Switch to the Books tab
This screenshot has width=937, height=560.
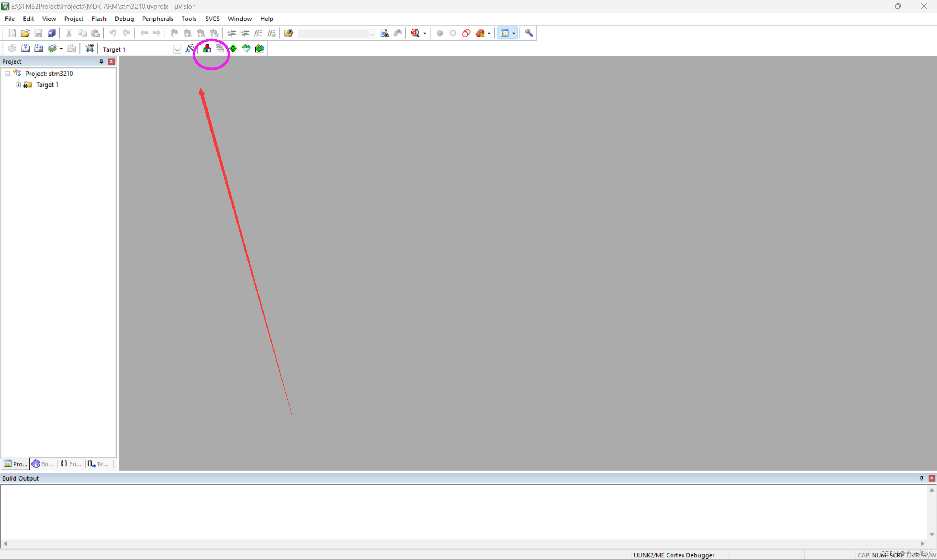[43, 464]
